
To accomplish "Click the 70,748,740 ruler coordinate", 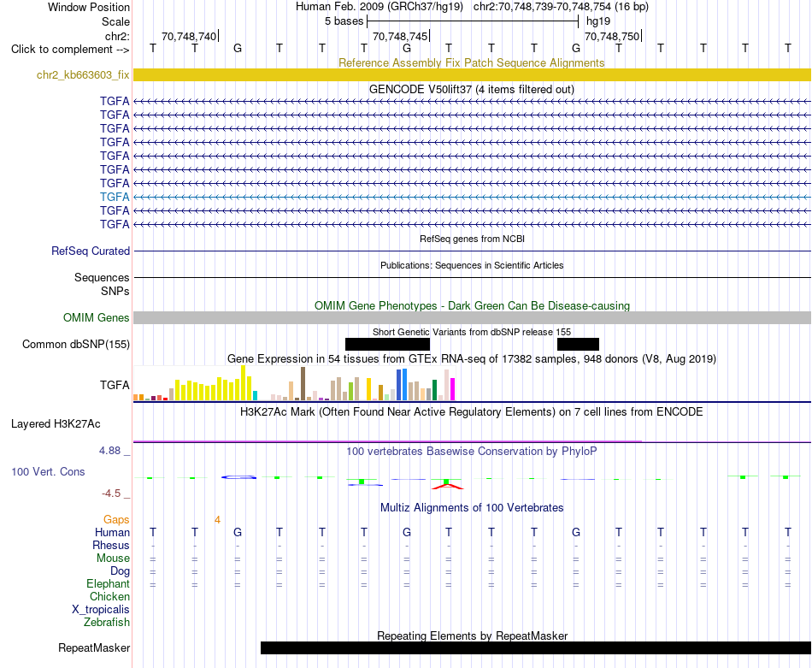I will 189,36.
